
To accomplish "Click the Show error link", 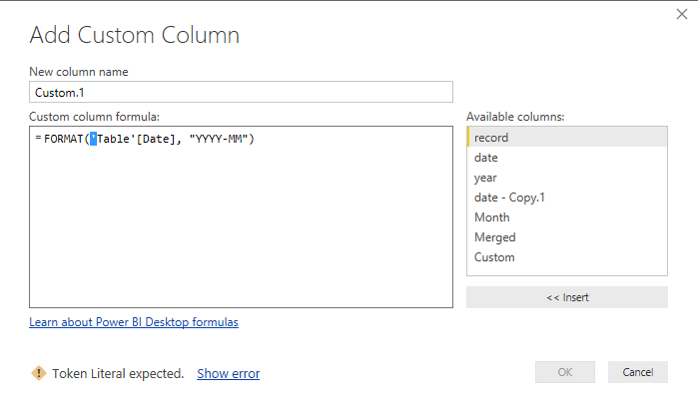I will click(228, 374).
